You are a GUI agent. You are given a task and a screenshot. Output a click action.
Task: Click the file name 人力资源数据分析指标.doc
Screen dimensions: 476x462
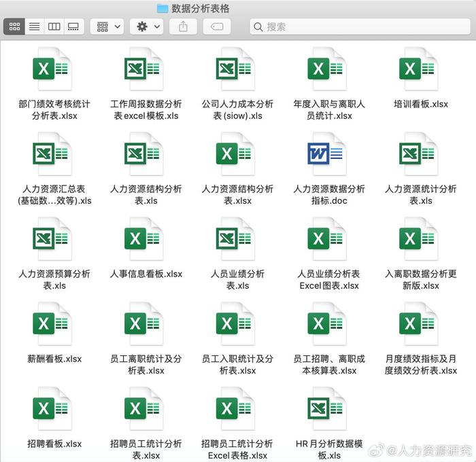pyautogui.click(x=329, y=195)
